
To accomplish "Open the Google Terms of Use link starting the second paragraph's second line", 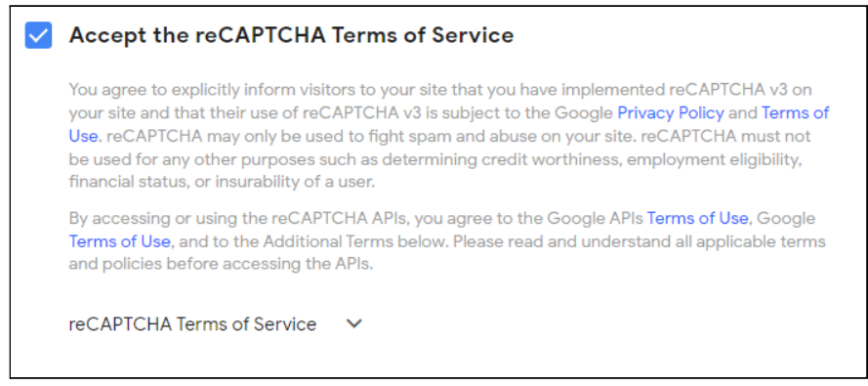I will [119, 241].
